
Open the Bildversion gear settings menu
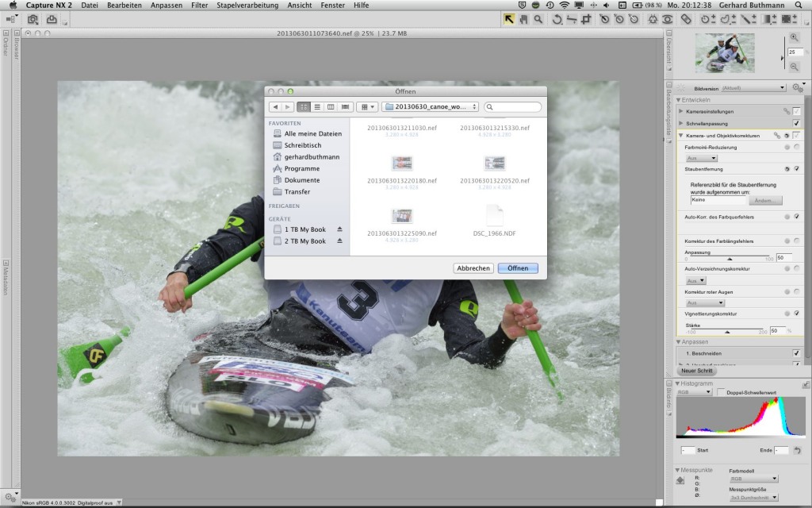(798, 88)
